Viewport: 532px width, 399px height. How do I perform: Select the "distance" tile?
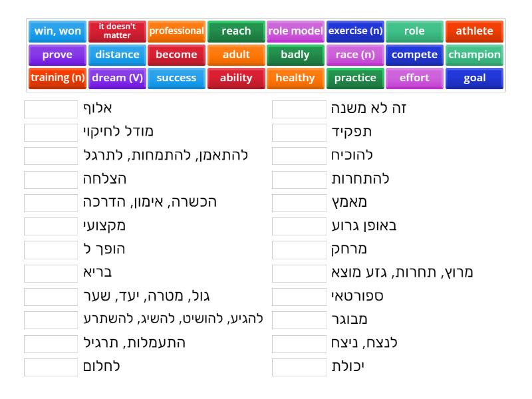[x=117, y=55]
